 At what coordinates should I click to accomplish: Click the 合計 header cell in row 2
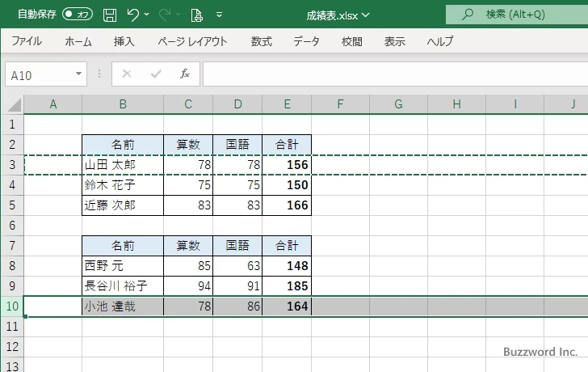pyautogui.click(x=287, y=145)
